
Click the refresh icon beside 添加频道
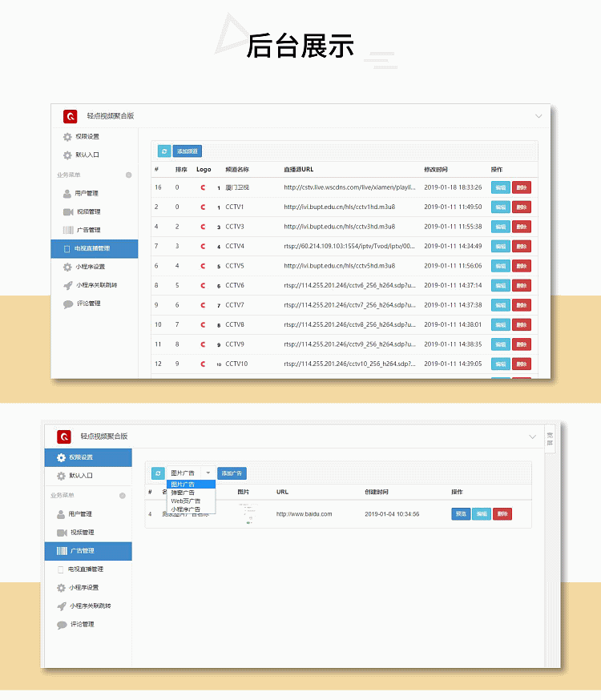click(x=163, y=151)
